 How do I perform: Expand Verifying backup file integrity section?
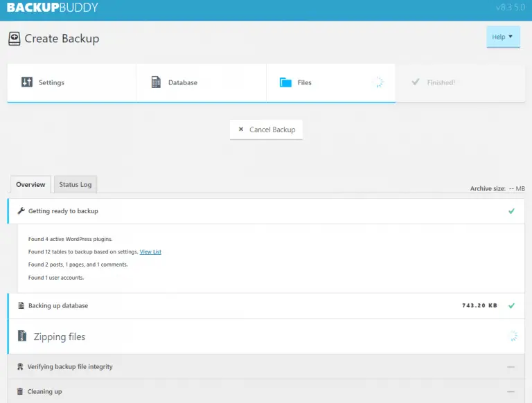point(266,367)
